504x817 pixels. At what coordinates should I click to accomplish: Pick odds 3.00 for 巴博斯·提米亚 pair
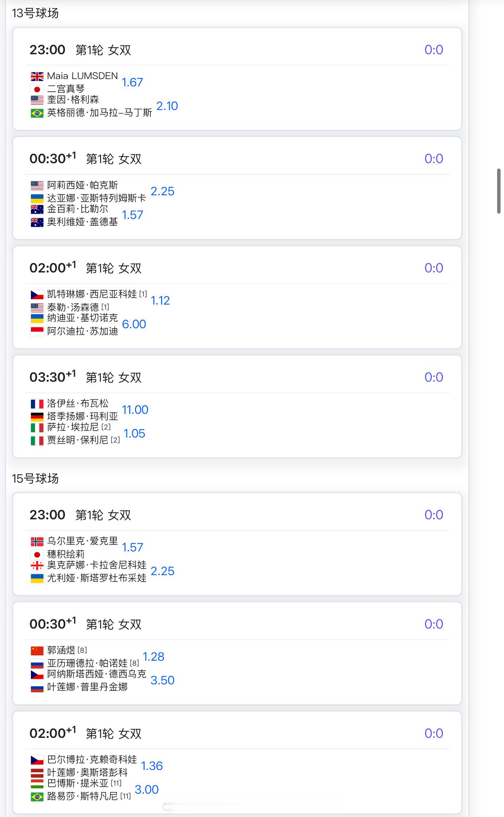pos(147,790)
